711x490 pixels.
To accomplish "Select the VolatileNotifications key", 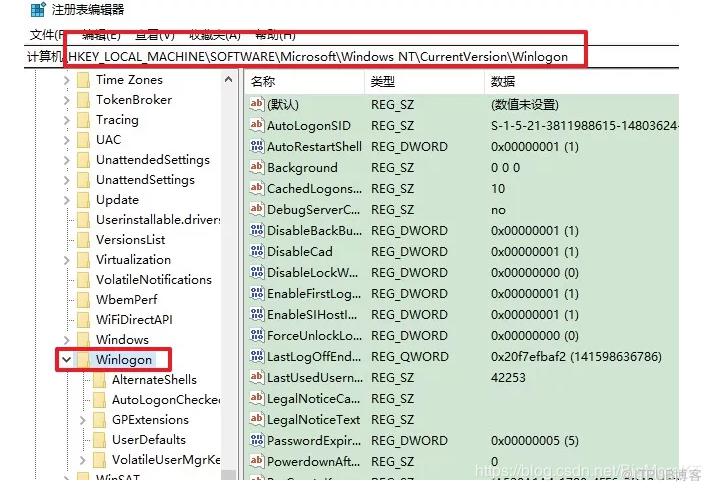I will pyautogui.click(x=154, y=280).
